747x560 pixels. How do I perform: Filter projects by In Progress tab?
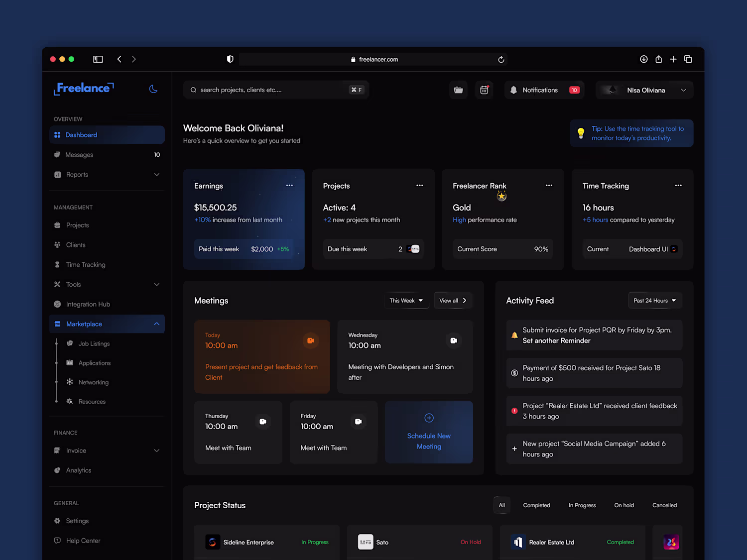click(x=582, y=505)
